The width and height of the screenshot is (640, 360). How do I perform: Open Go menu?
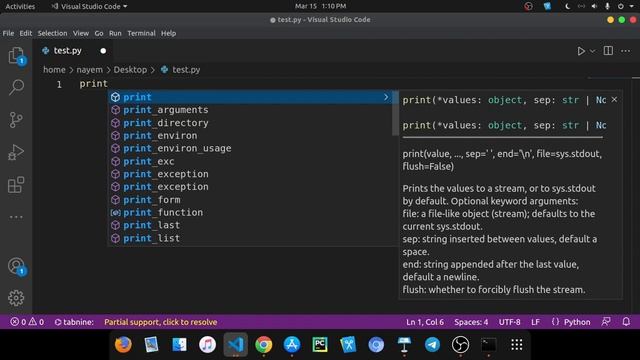pos(99,33)
